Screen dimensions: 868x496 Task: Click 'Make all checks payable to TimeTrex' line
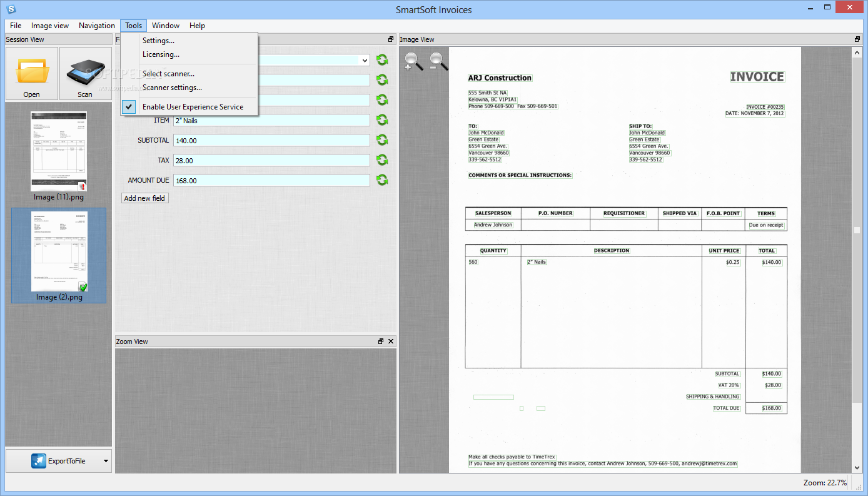(512, 457)
